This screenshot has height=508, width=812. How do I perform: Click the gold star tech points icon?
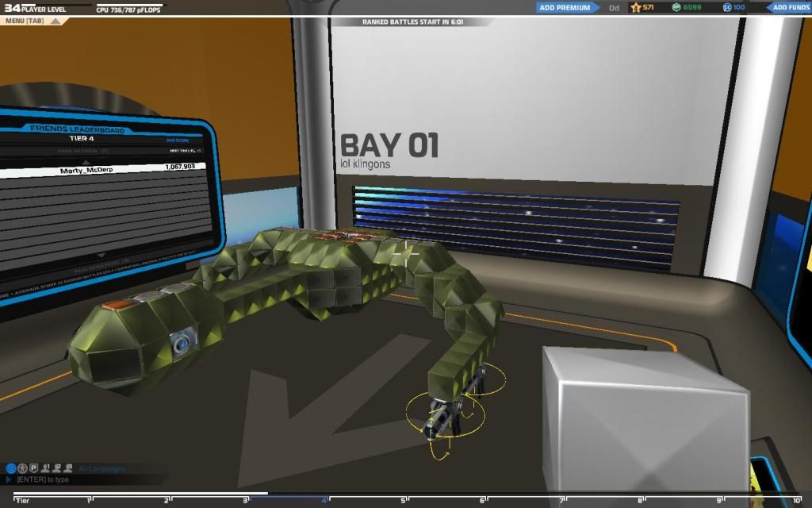pos(636,7)
